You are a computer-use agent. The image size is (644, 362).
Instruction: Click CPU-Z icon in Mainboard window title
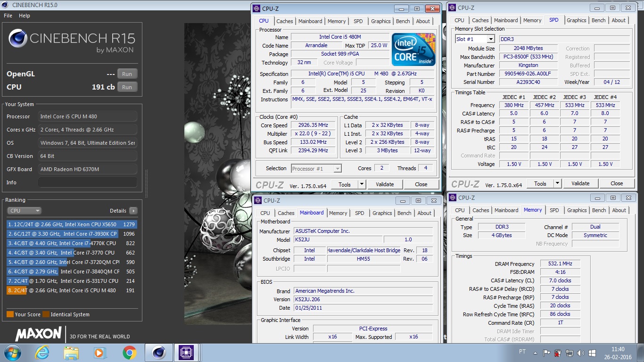point(258,200)
